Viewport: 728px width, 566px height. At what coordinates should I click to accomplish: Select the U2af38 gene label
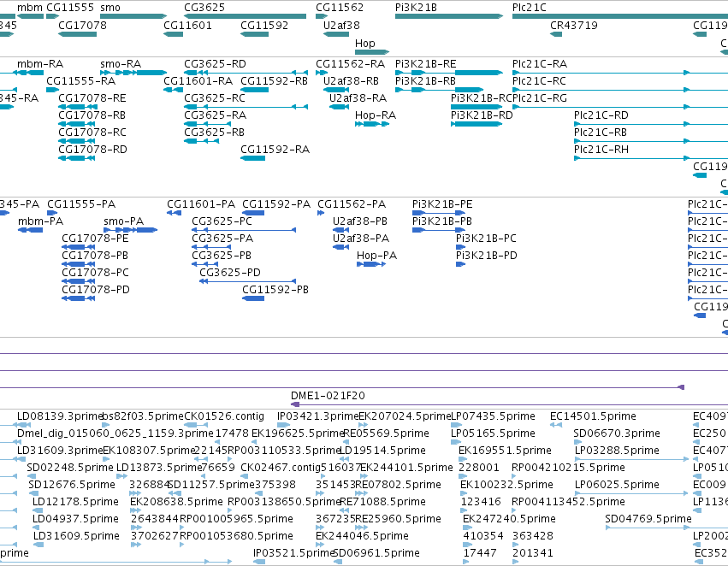[341, 25]
